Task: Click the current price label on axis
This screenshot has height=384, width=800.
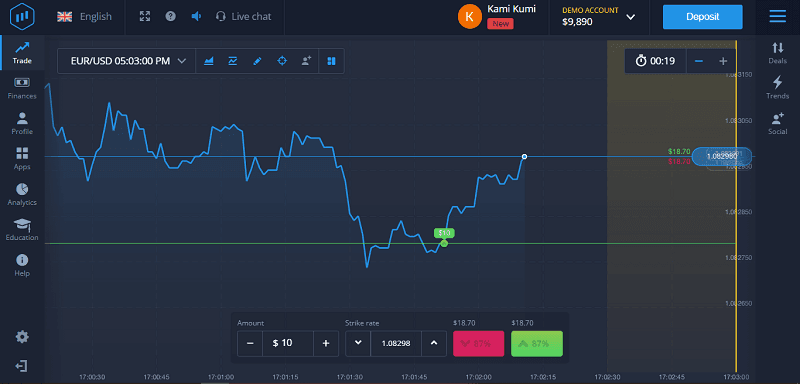Action: pos(721,156)
